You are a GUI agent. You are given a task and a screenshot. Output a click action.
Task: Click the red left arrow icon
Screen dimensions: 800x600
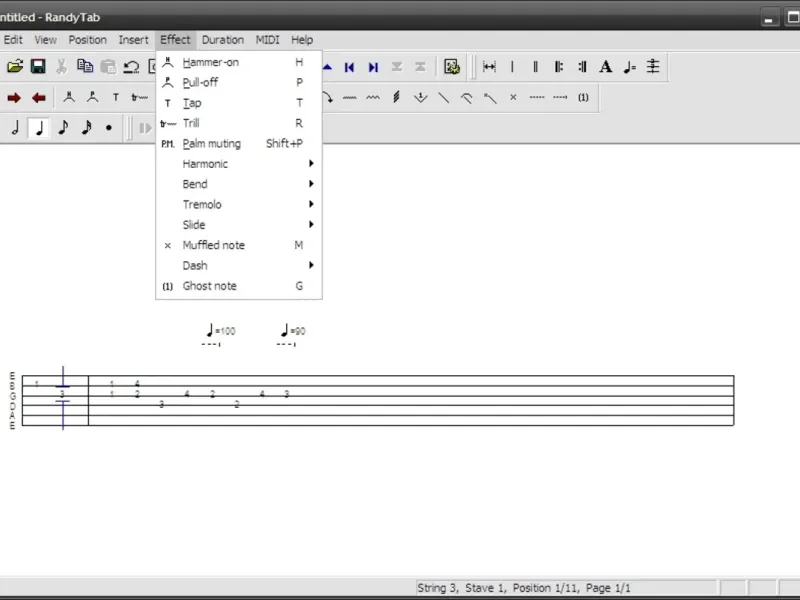click(39, 97)
